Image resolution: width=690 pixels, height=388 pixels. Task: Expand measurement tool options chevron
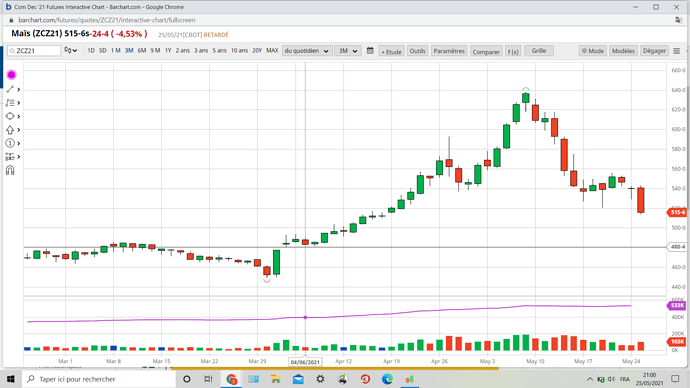click(x=18, y=157)
